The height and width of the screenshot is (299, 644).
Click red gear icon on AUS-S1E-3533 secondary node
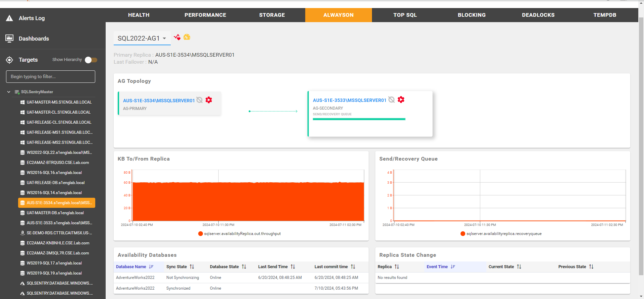pyautogui.click(x=401, y=100)
